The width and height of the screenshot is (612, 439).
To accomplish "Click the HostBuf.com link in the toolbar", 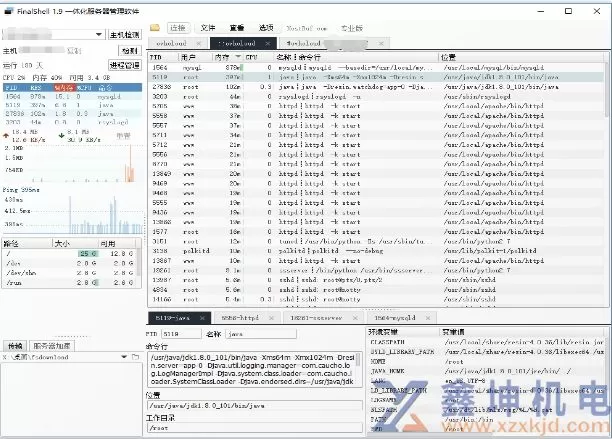I will click(306, 28).
